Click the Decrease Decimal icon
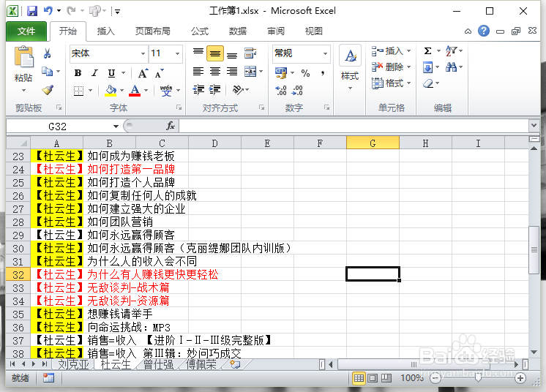Screen dimensions: 546x392 click(x=297, y=91)
